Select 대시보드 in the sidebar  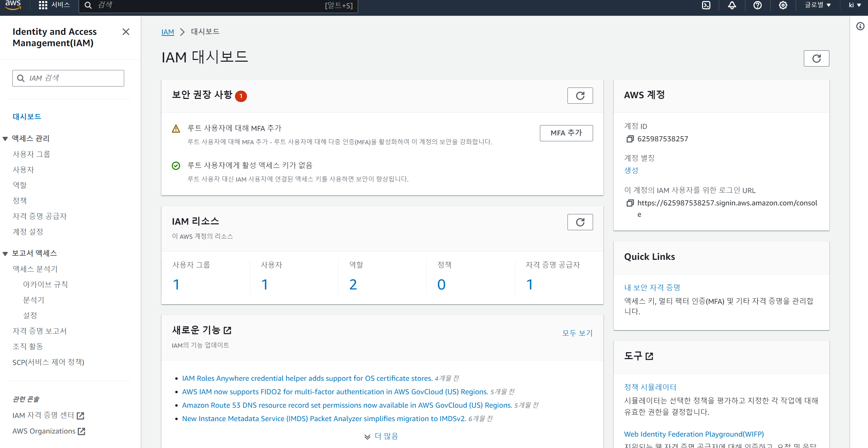pyautogui.click(x=27, y=117)
